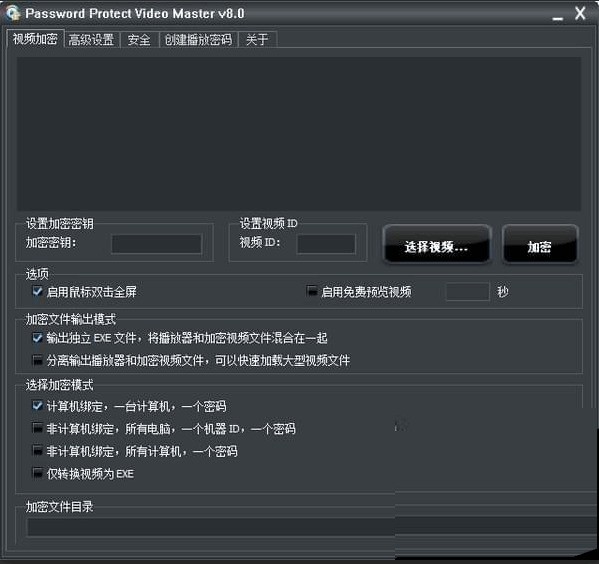The width and height of the screenshot is (599, 564).
Task: Close the window with the X icon
Action: point(580,13)
